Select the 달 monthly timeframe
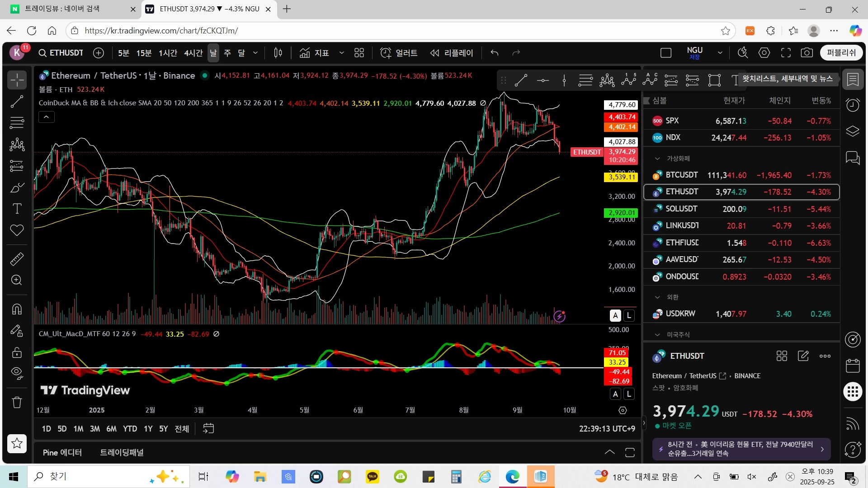 241,53
